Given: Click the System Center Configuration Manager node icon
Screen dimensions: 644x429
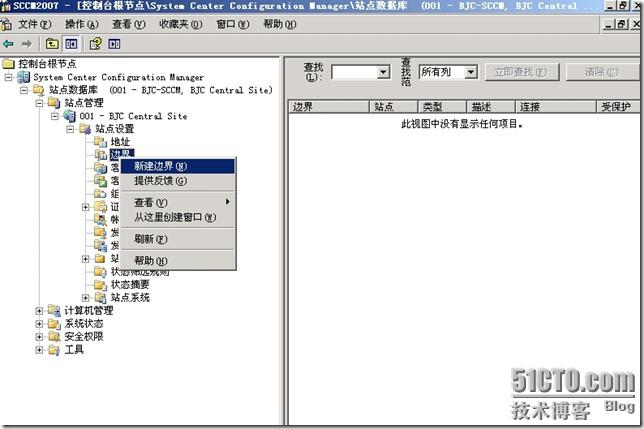Looking at the screenshot, I should [x=24, y=77].
